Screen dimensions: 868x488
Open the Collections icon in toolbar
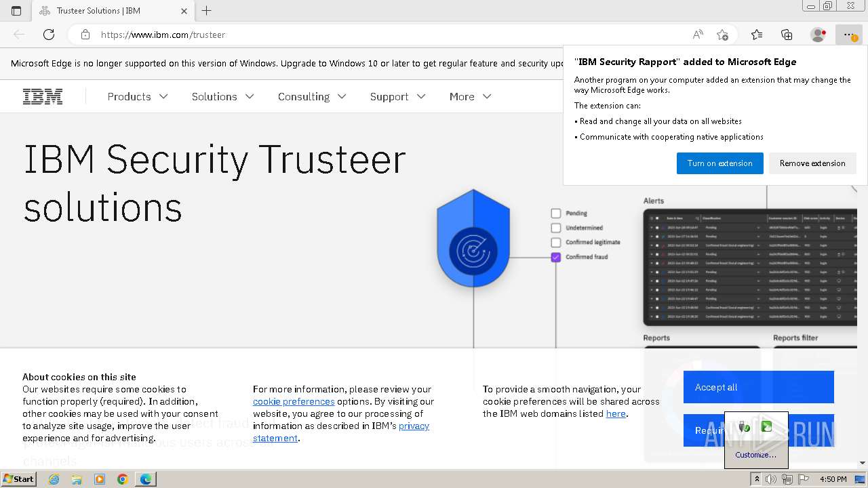[x=787, y=35]
